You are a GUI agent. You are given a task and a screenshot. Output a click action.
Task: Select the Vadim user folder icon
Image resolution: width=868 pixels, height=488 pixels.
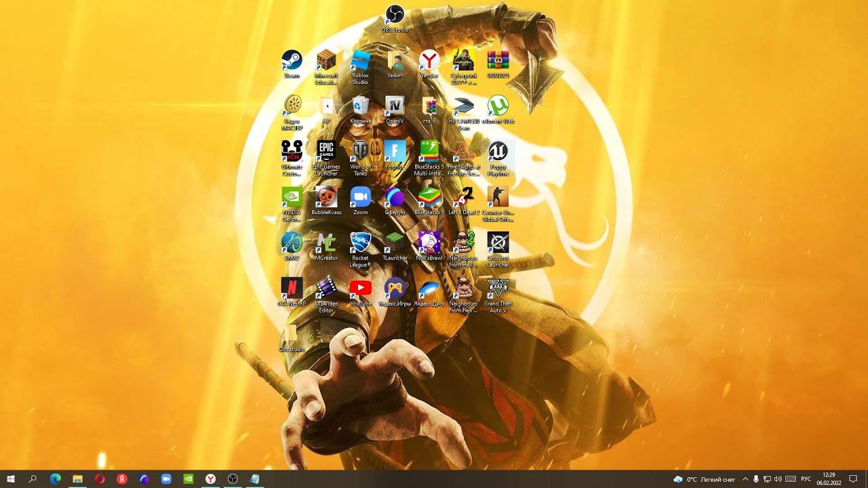[395, 64]
